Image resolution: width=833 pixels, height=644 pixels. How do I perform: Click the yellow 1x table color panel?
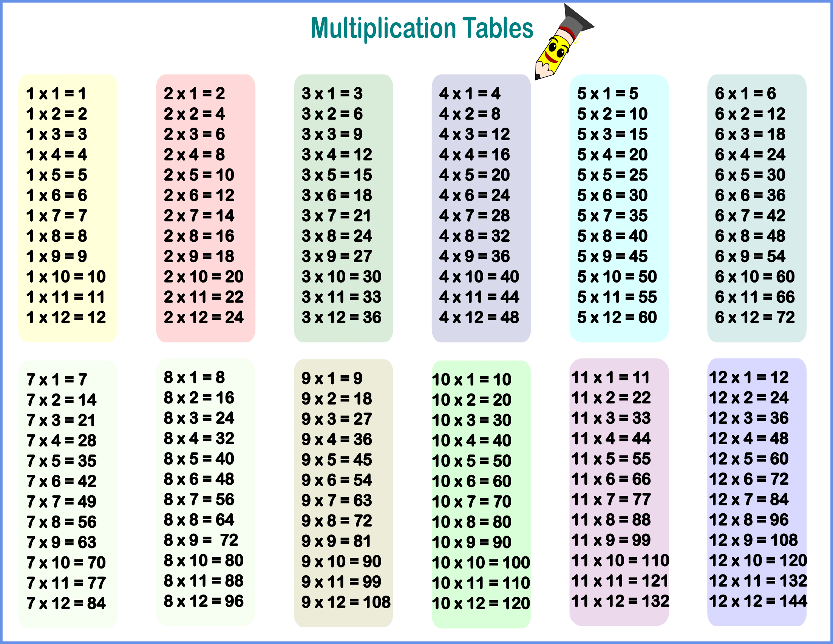point(71,182)
